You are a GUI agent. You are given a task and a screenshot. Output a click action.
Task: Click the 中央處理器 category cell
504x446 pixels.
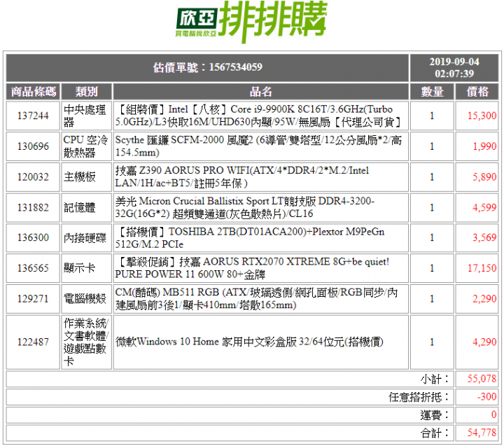(87, 116)
